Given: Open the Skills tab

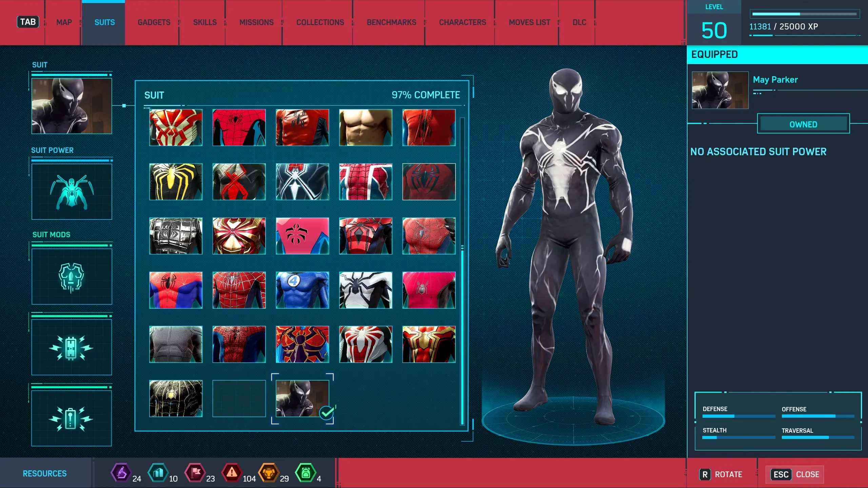Looking at the screenshot, I should [x=205, y=22].
